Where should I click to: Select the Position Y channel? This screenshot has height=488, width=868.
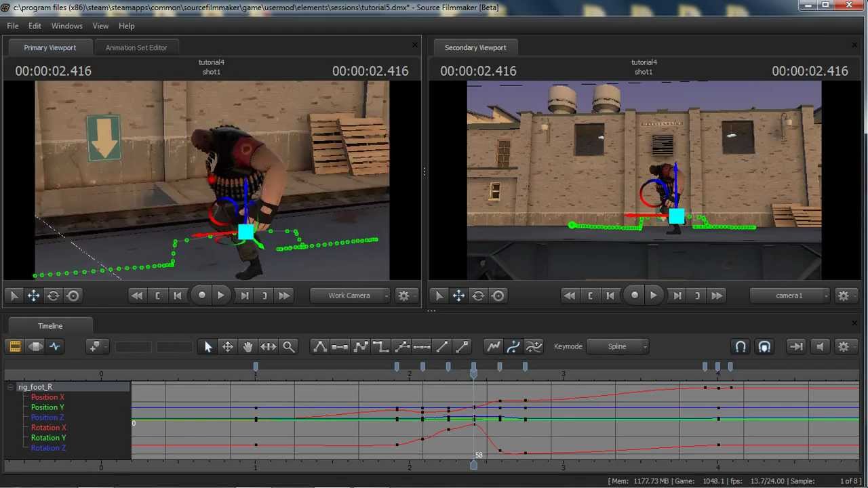point(47,407)
